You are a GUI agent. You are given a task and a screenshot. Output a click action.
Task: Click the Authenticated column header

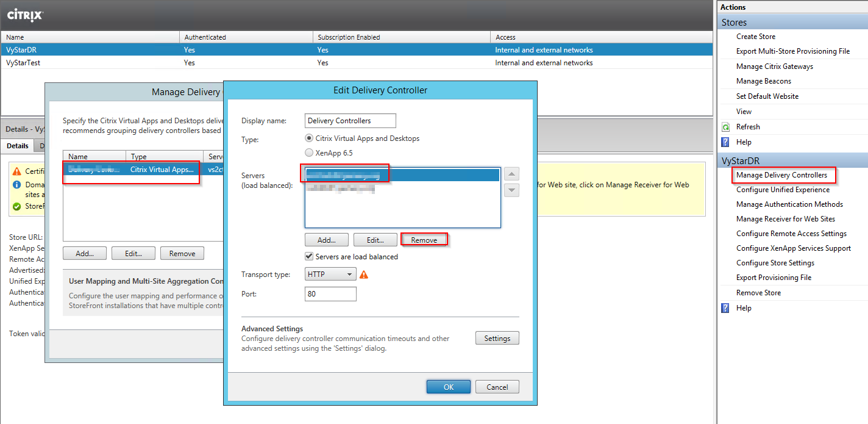click(246, 37)
